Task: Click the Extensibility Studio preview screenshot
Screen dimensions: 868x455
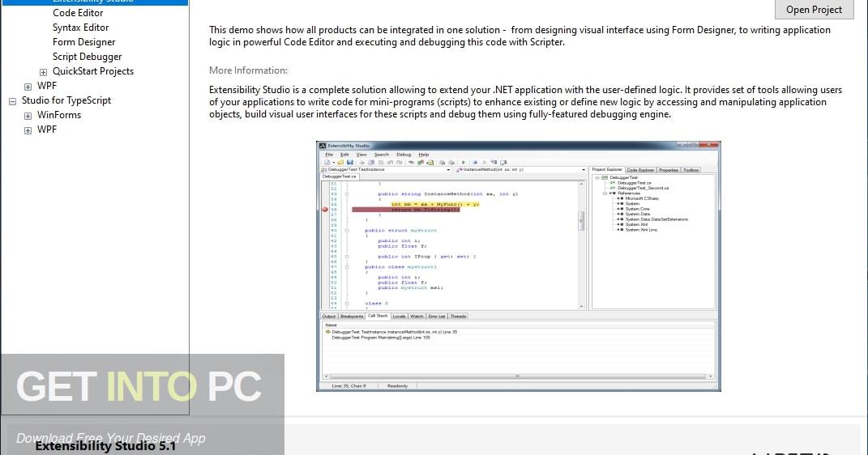Action: tap(519, 266)
